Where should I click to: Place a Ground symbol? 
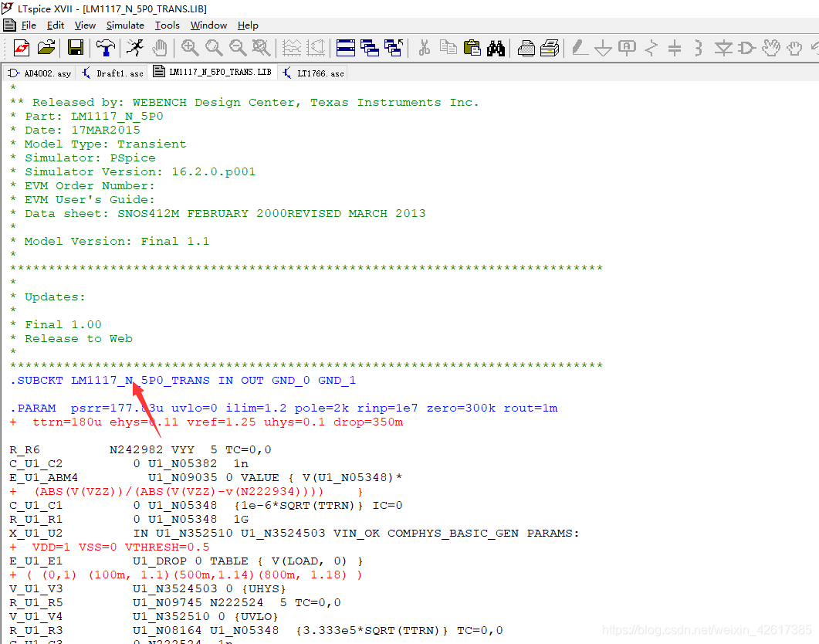604,48
